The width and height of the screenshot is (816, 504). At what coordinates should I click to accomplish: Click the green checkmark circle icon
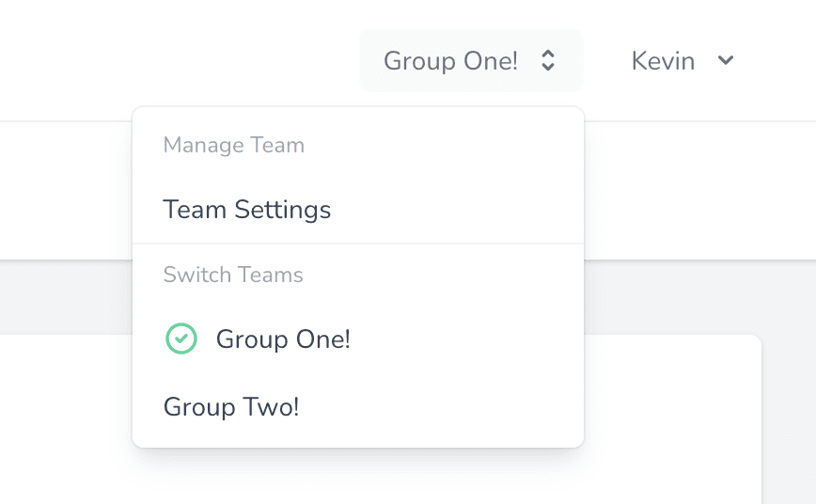click(x=180, y=339)
